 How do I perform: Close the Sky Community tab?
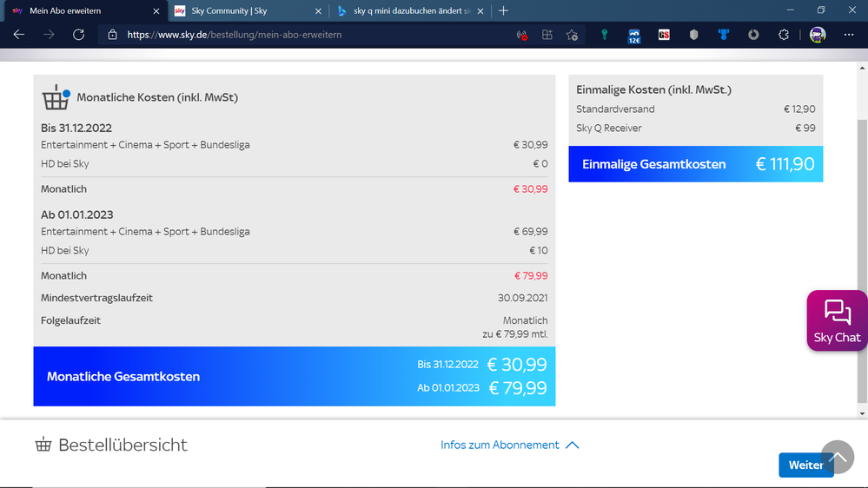pyautogui.click(x=318, y=11)
